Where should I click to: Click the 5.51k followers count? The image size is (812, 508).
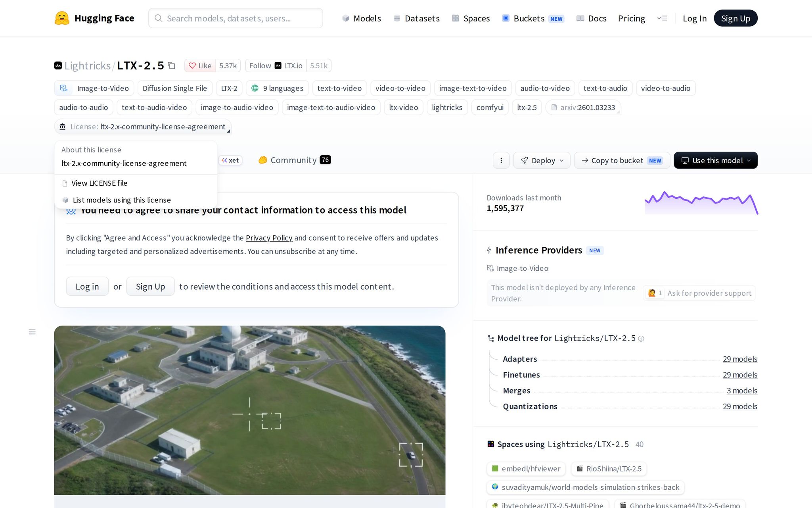click(319, 65)
